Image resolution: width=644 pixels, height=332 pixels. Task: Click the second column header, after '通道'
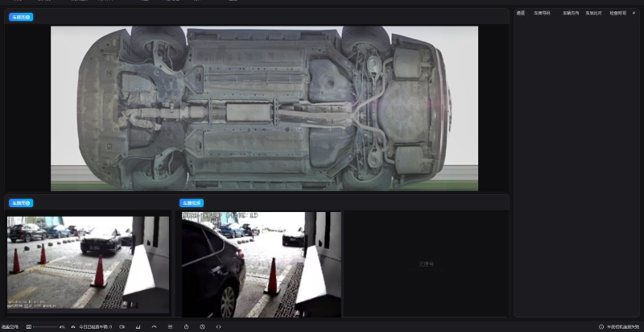[542, 13]
